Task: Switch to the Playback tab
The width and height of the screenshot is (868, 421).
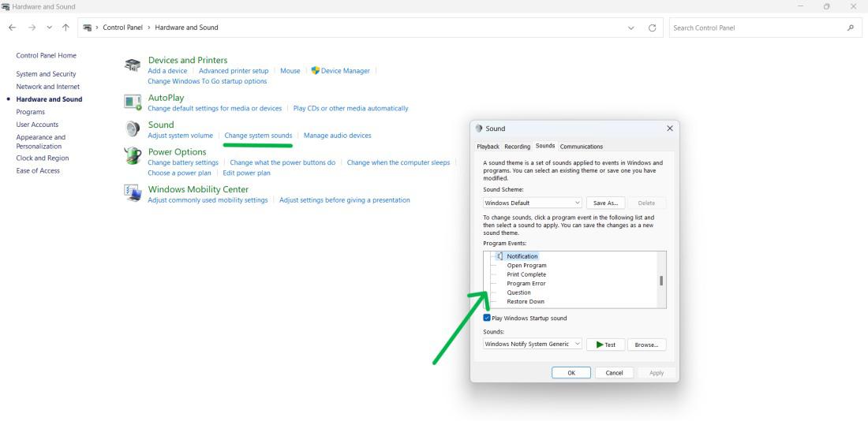Action: coord(488,147)
